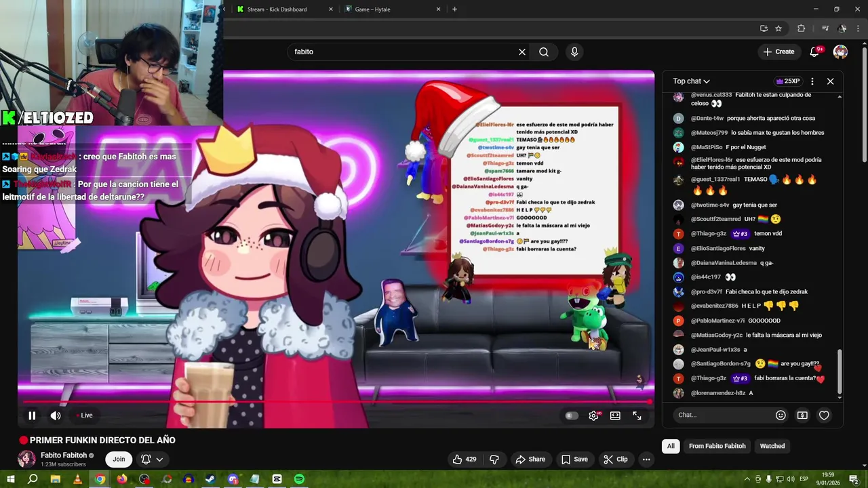
Task: Toggle the autoplay switch in the player
Action: tap(572, 415)
